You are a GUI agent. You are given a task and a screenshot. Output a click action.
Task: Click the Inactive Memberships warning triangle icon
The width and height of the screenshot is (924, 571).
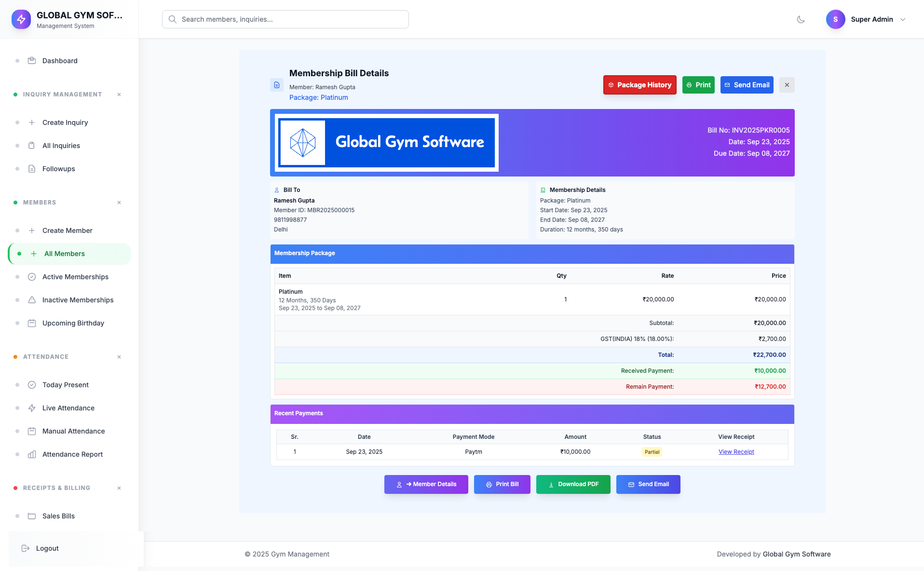click(31, 300)
